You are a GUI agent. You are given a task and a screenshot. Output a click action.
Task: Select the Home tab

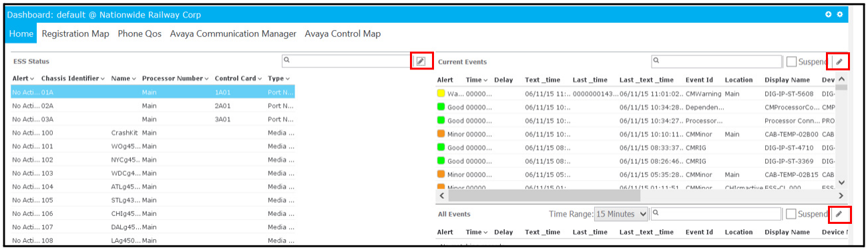pos(21,33)
